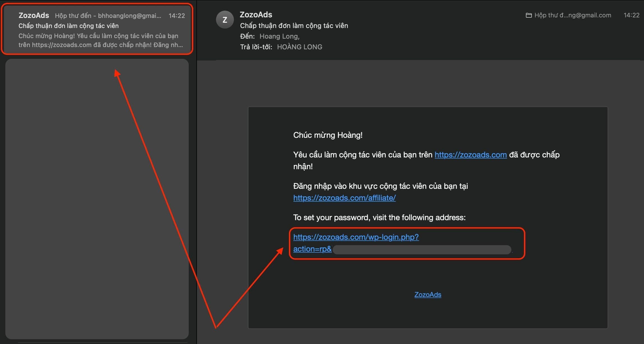Click the inbox label in the message list row

click(108, 16)
